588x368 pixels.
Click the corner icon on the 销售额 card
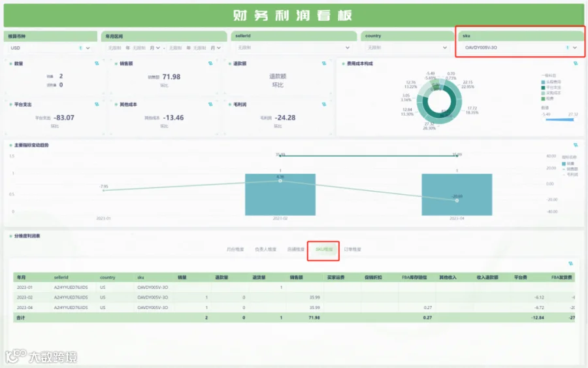210,63
